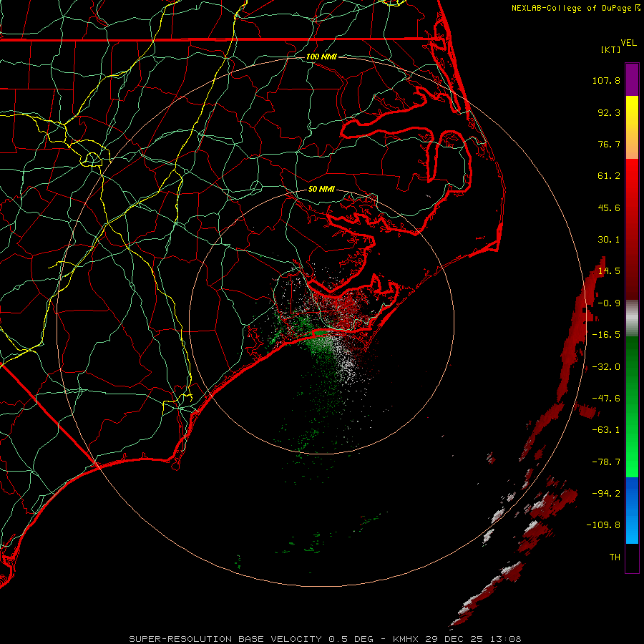Click the -63.1 legend value

tap(606, 430)
